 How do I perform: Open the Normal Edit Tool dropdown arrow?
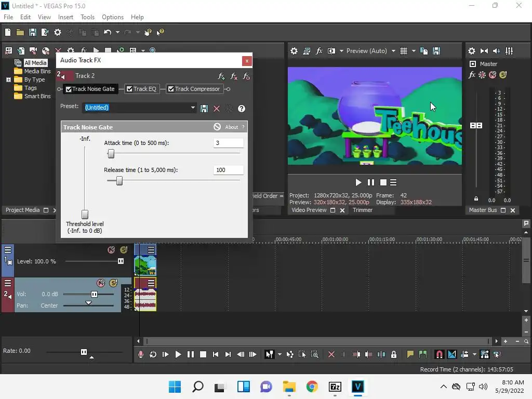click(280, 354)
